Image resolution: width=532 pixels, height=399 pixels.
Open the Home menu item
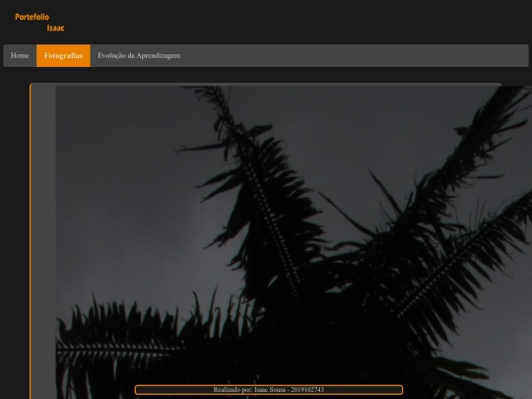tap(20, 55)
